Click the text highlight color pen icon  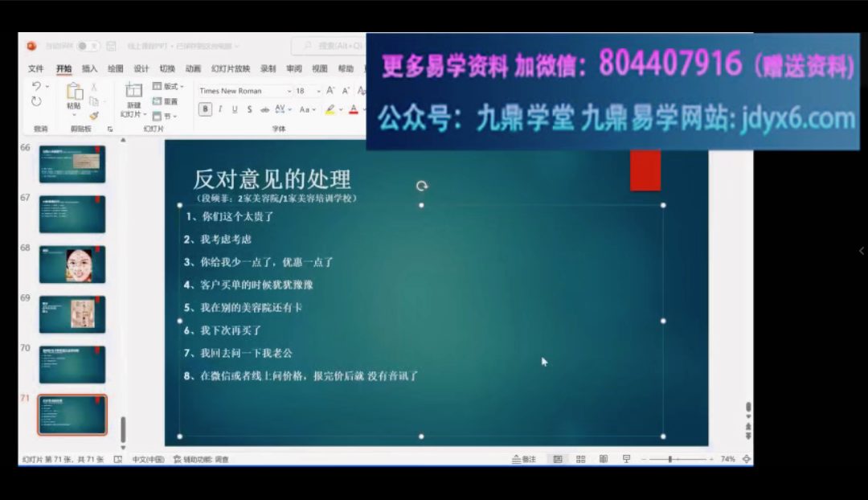point(330,109)
